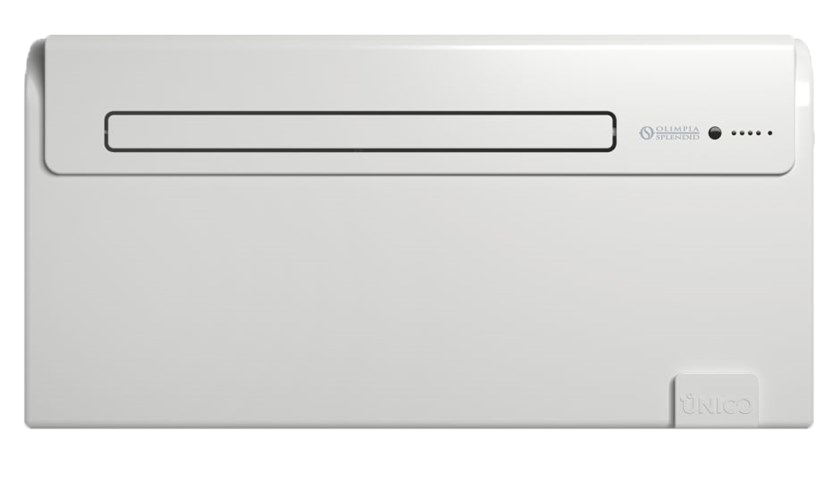Image resolution: width=840 pixels, height=483 pixels.
Task: Click the middle of the air outlet slot
Action: pyautogui.click(x=360, y=132)
